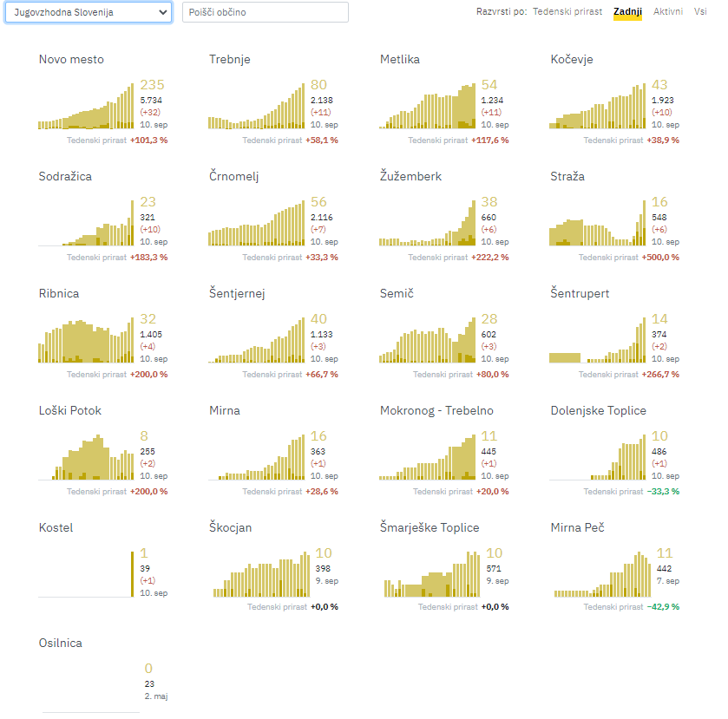Sort by Tedenski prirast

567,11
